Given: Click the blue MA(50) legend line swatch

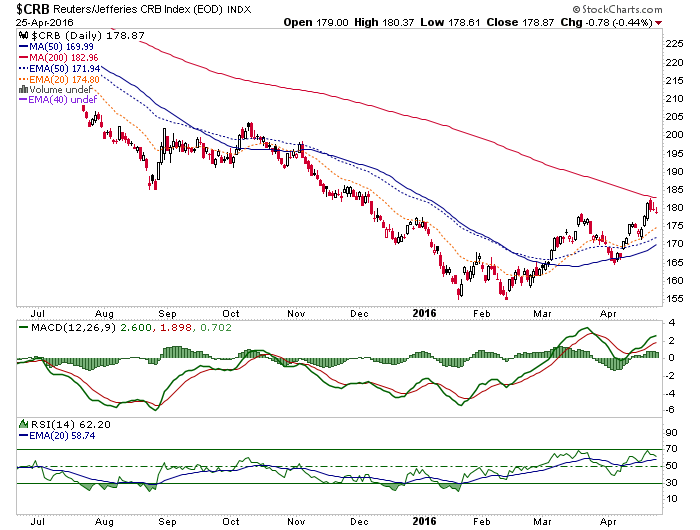Looking at the screenshot, I should (x=24, y=46).
